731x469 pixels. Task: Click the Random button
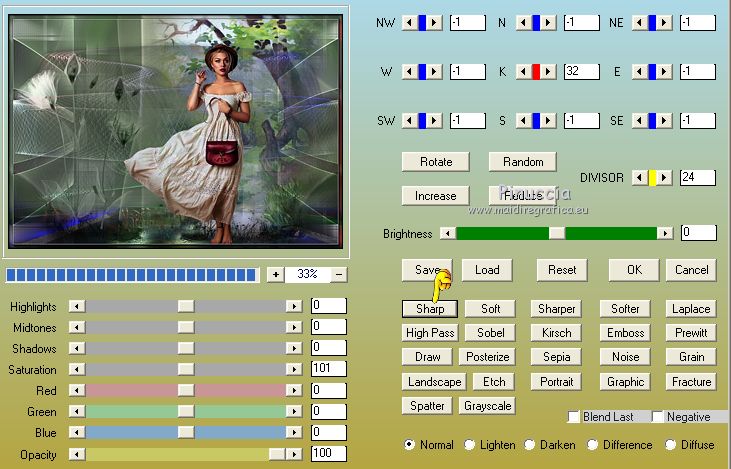click(523, 162)
